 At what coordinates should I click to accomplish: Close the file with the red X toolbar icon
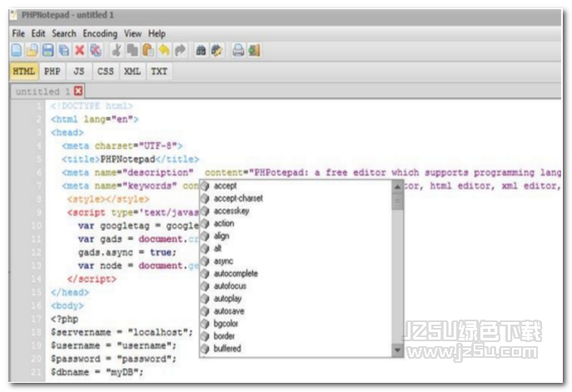click(x=80, y=50)
